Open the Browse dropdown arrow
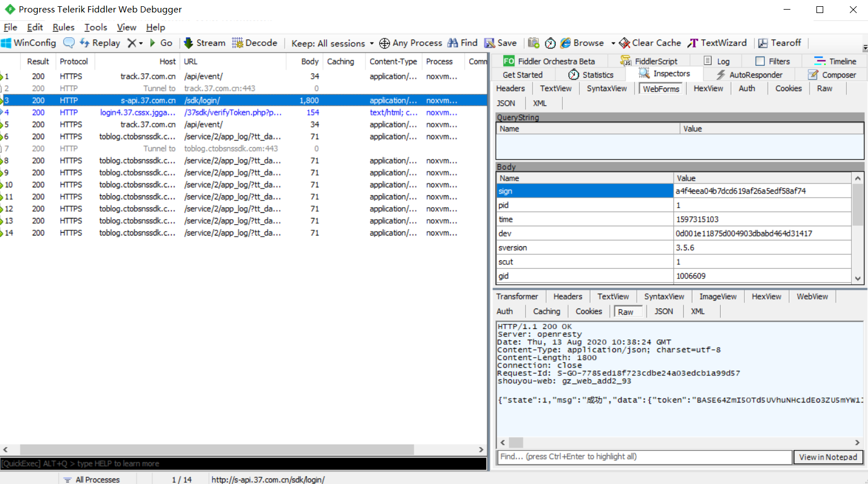This screenshot has height=484, width=868. pos(613,44)
